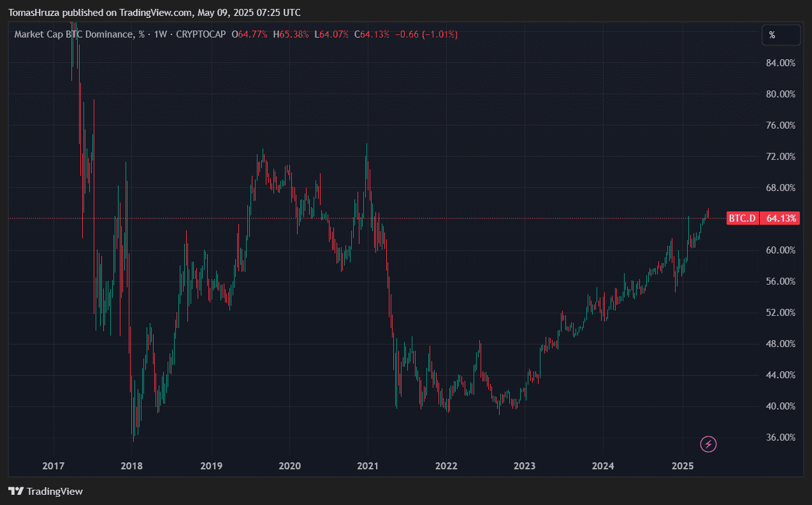Click the TradingView logo in footer
Viewport: 812px width, 505px height.
(x=45, y=491)
